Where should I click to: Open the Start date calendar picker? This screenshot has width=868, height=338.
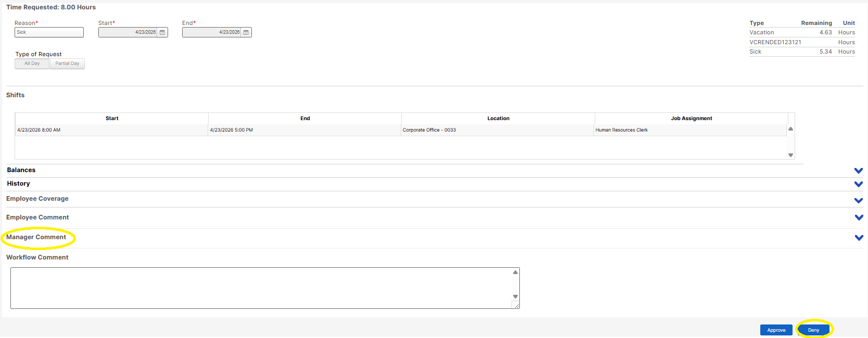162,32
